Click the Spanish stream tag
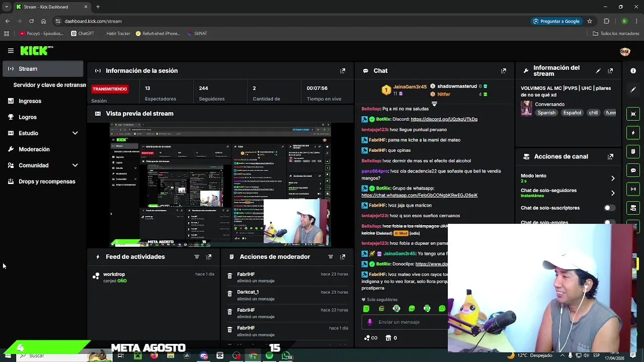The image size is (644, 362). (546, 113)
